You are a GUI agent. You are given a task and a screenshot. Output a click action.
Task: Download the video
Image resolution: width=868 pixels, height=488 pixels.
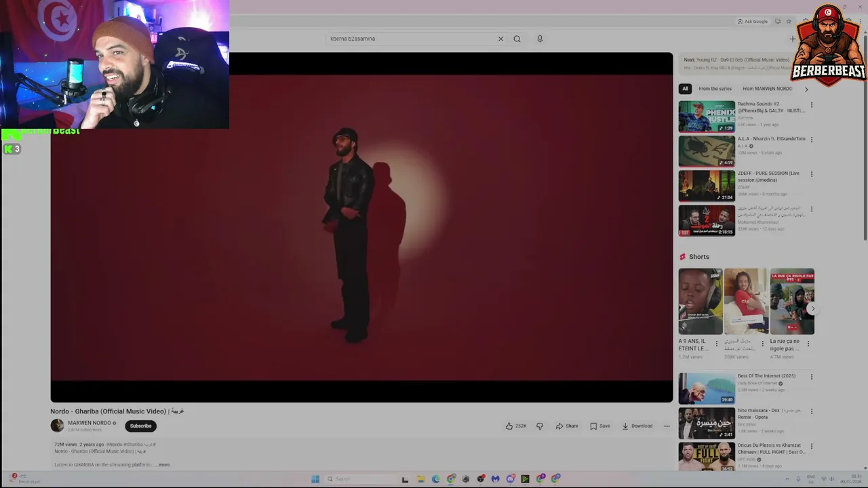click(637, 426)
